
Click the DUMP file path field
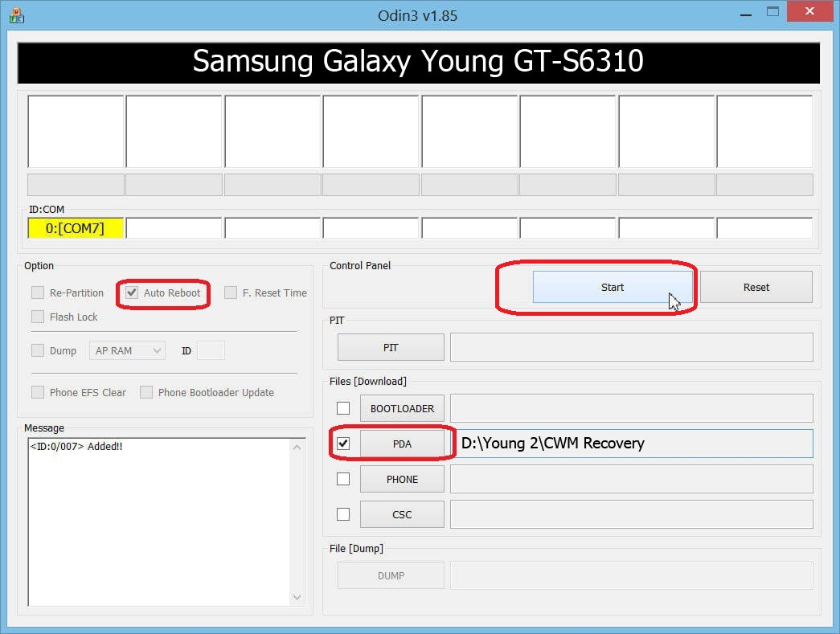coord(632,575)
